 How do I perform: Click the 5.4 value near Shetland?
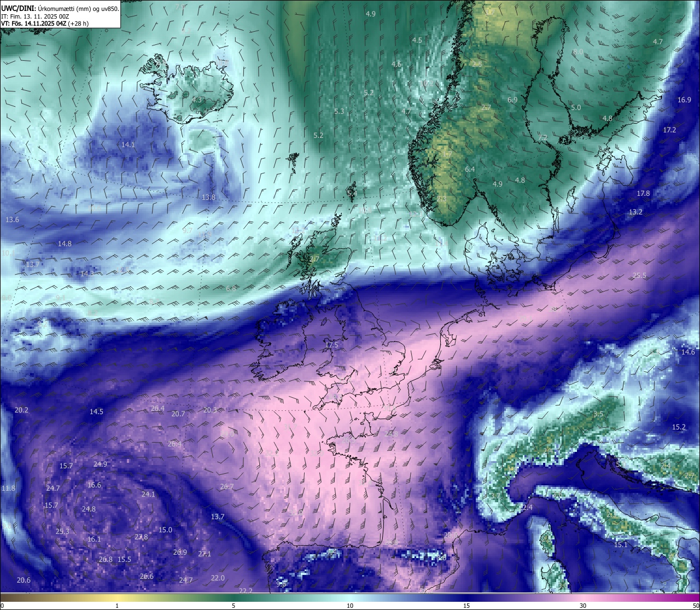pyautogui.click(x=352, y=193)
